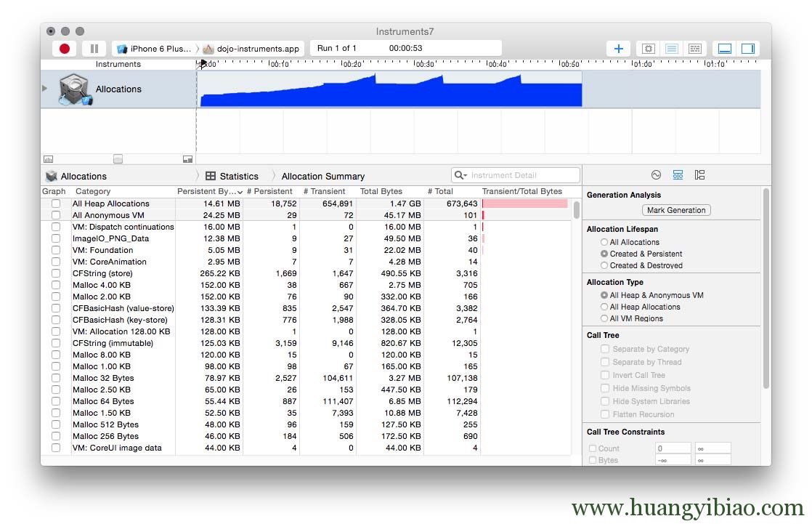
Task: Switch to CPU strategy view icon
Action: (x=649, y=49)
